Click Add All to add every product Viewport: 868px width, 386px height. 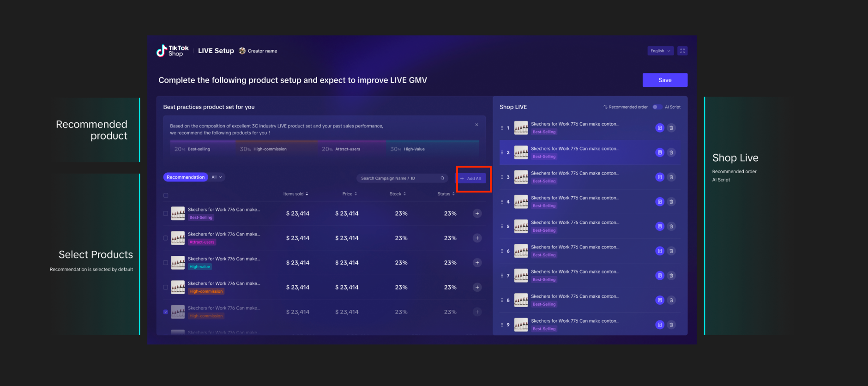tap(471, 179)
